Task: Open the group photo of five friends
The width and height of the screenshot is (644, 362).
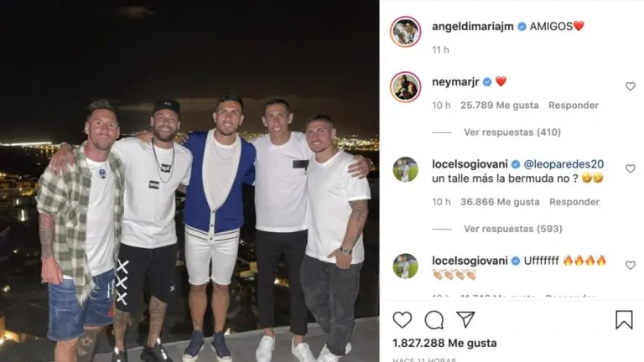Action: pyautogui.click(x=190, y=181)
